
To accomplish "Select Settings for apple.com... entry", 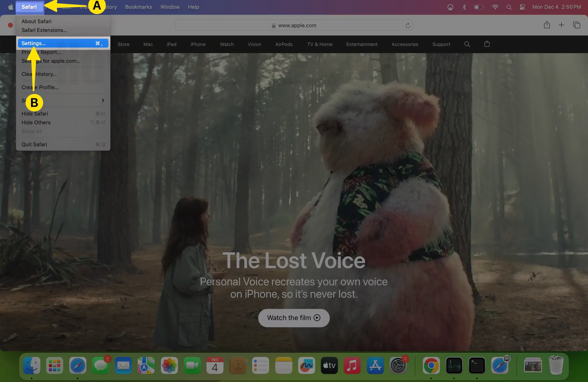I will [51, 61].
